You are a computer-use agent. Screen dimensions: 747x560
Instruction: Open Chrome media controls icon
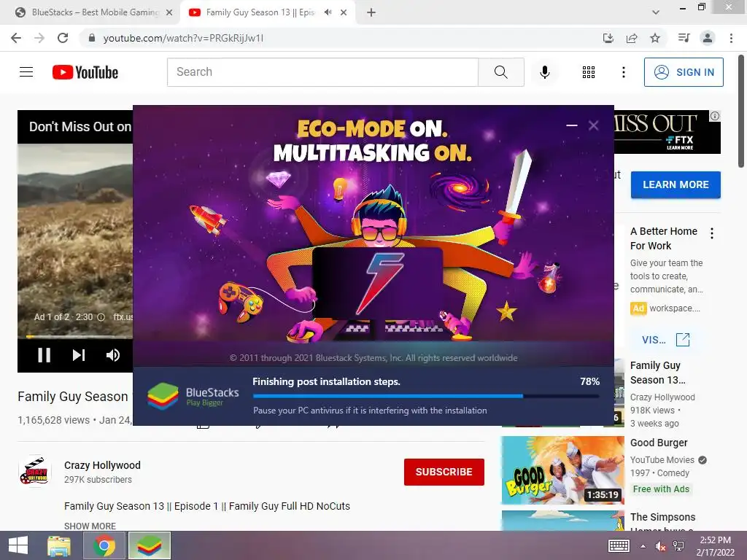[x=684, y=38]
